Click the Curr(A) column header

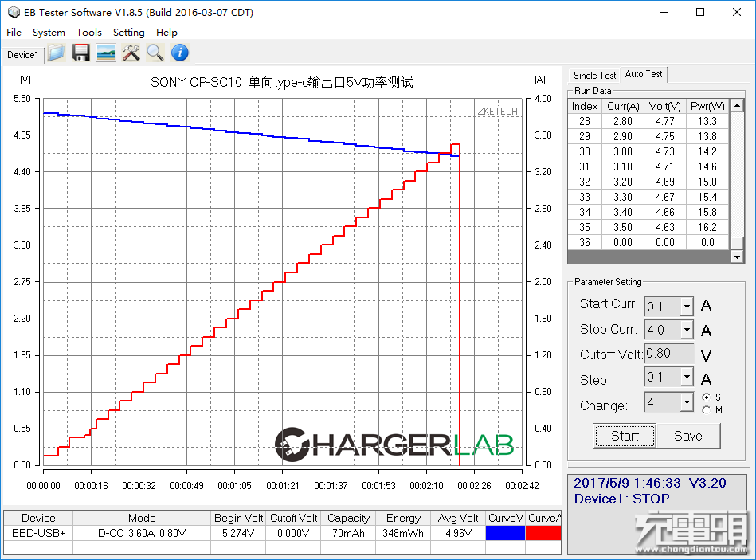tap(623, 106)
